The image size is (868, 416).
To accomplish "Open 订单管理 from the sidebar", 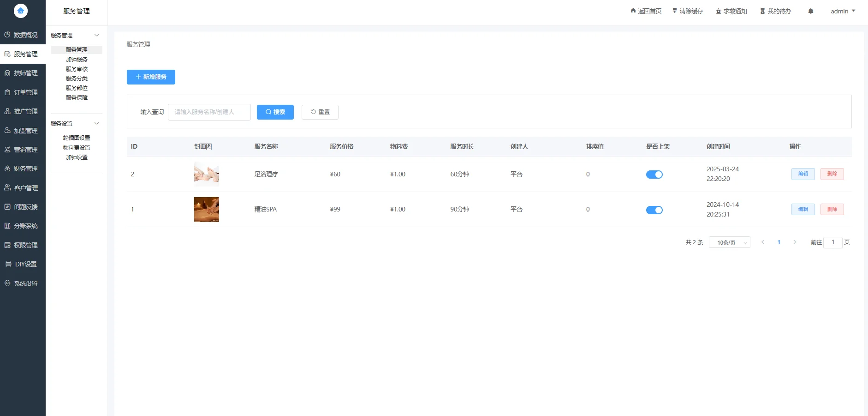I will [x=23, y=92].
